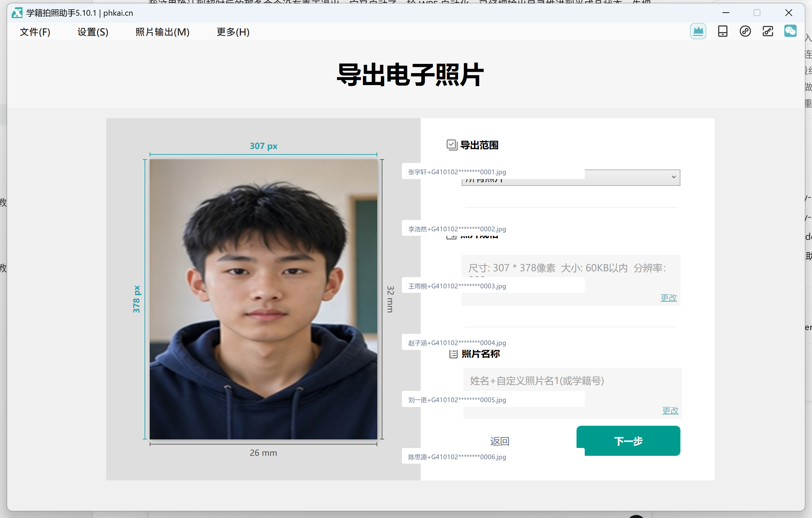This screenshot has width=812, height=518.
Task: Click the 32 mm height label
Action: [390, 299]
